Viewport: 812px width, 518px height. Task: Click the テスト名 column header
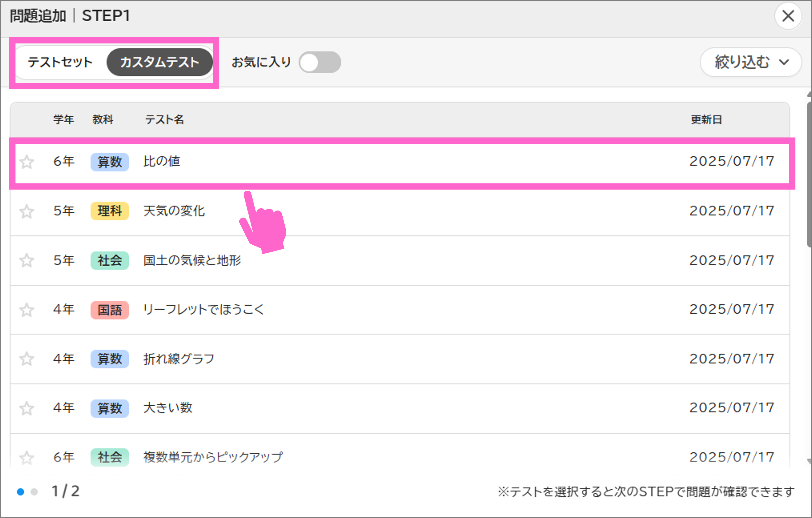click(164, 120)
